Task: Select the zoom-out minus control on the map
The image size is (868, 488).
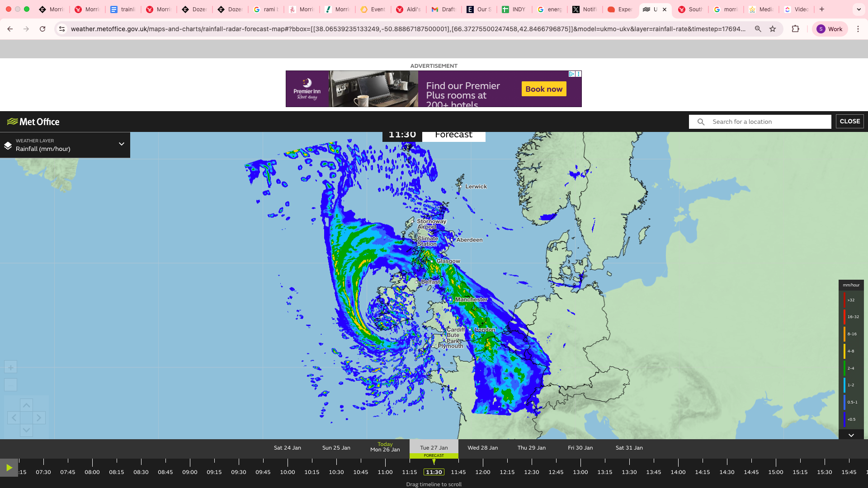Action: coord(10,385)
